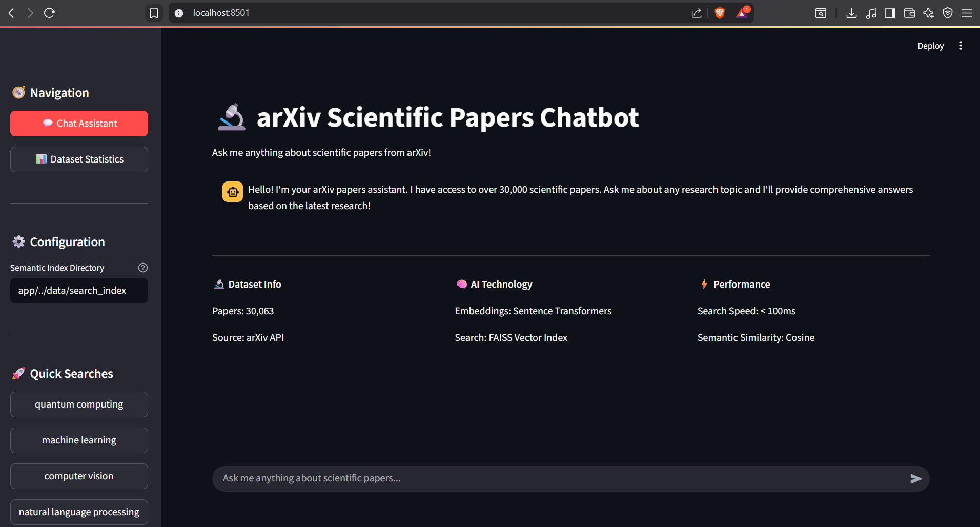Click the browser forward arrow
Viewport: 980px width, 527px height.
pyautogui.click(x=30, y=13)
